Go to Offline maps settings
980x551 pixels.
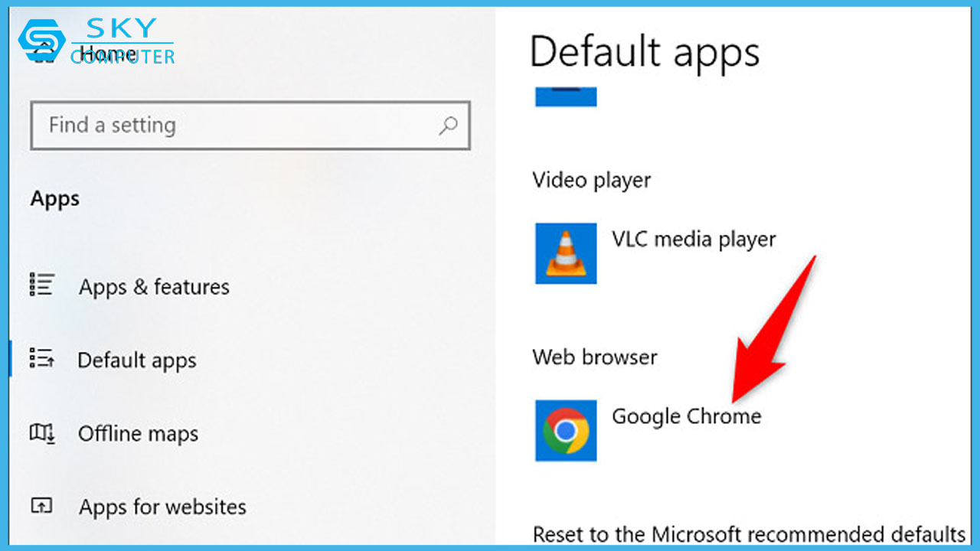point(138,434)
